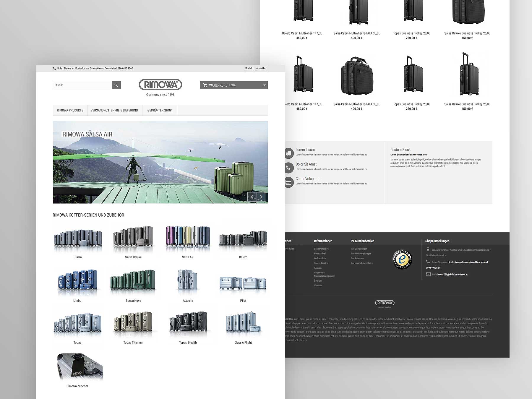Select Rimowa Produkte menu item
The height and width of the screenshot is (399, 532).
[x=70, y=110]
